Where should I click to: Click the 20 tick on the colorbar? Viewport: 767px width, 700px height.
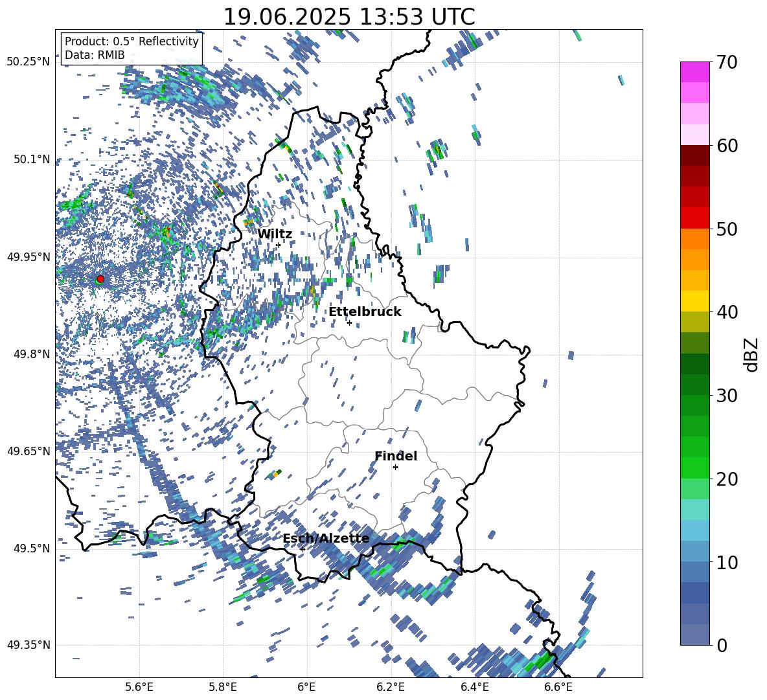click(726, 479)
